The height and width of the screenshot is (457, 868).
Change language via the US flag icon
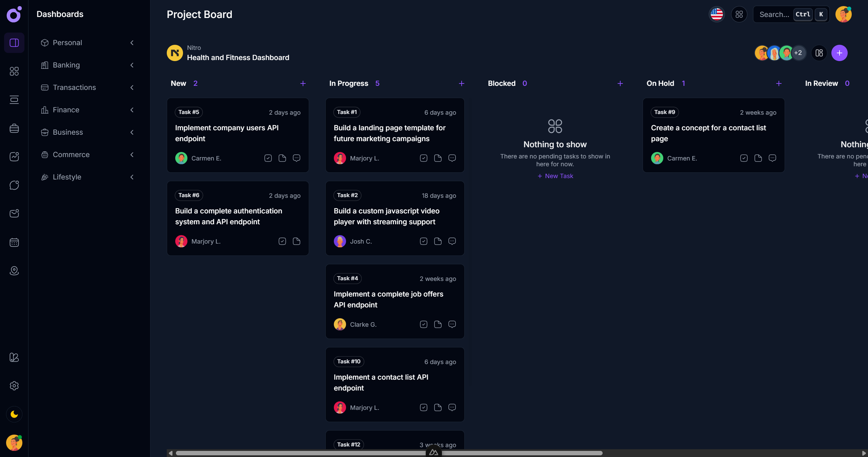pos(716,14)
